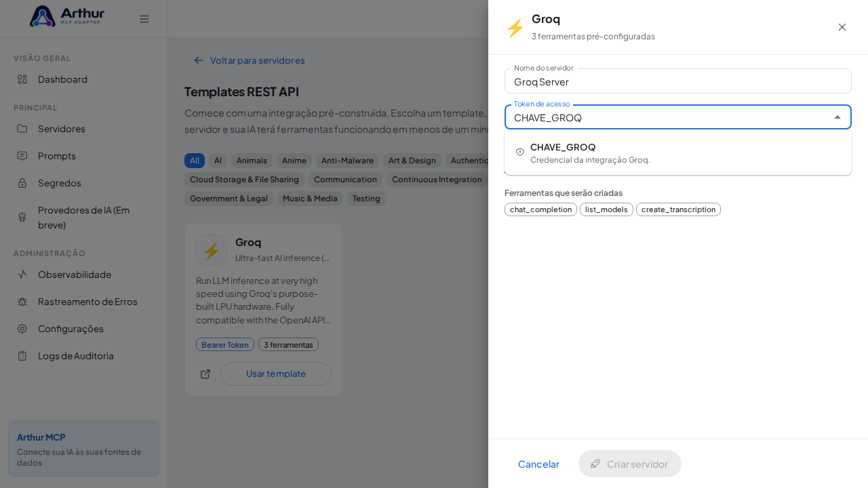
Task: Click the Groq lightning icon on template card
Action: tap(212, 250)
